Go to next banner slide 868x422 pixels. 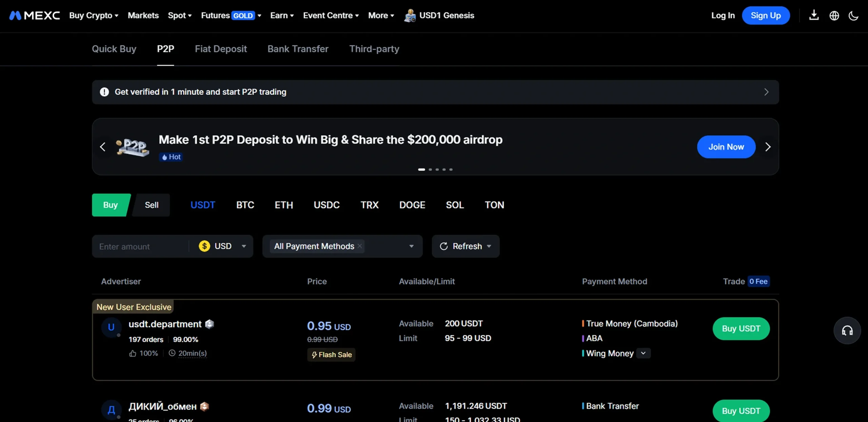pos(768,147)
